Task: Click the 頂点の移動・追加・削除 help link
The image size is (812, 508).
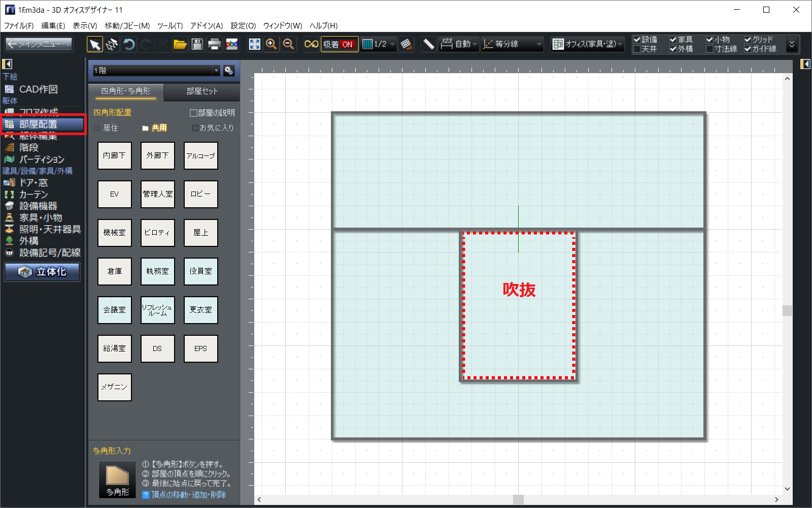Action: 188,495
